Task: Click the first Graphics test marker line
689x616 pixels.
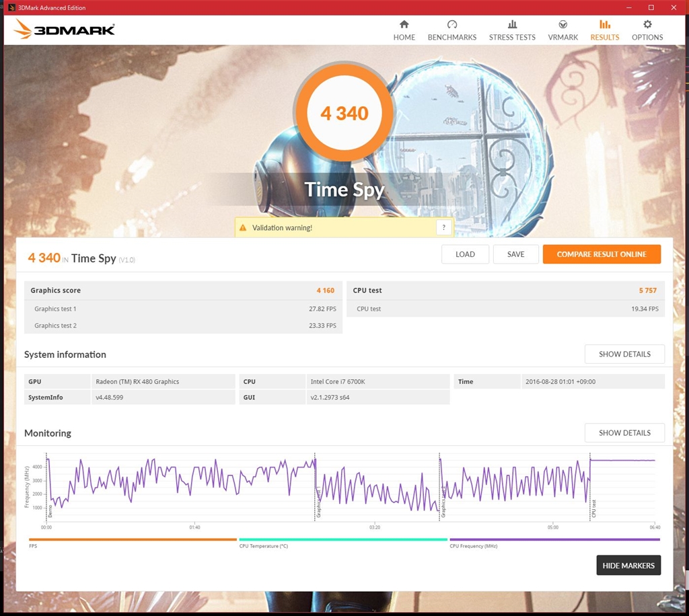Action: (315, 488)
